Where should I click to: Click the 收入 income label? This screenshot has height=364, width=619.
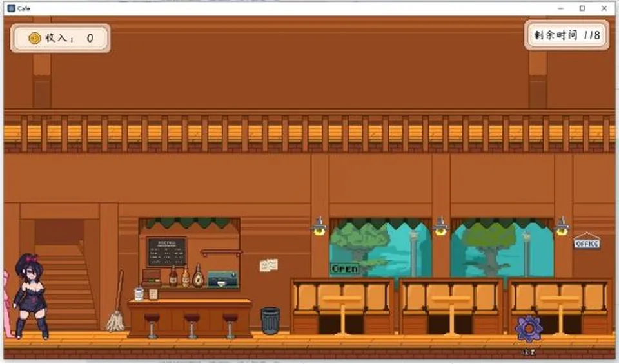click(x=59, y=38)
